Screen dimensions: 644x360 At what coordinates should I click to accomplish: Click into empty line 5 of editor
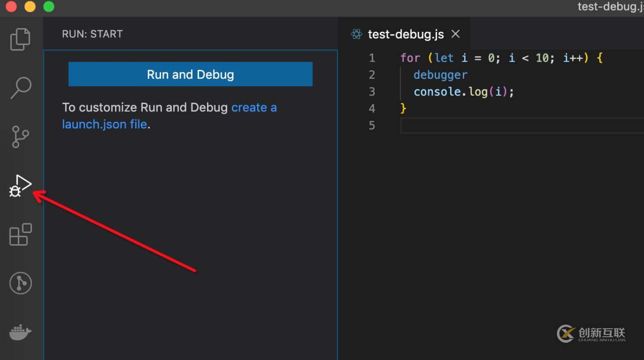click(506, 125)
